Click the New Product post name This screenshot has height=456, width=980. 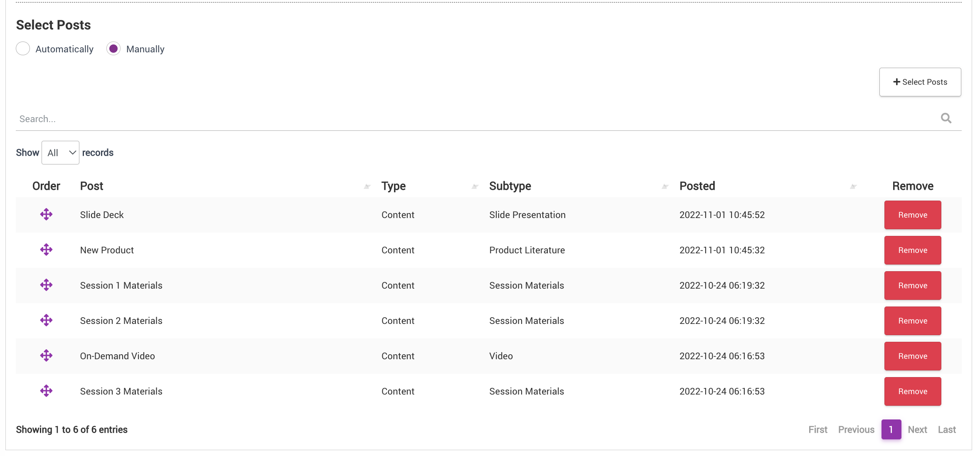tap(107, 250)
